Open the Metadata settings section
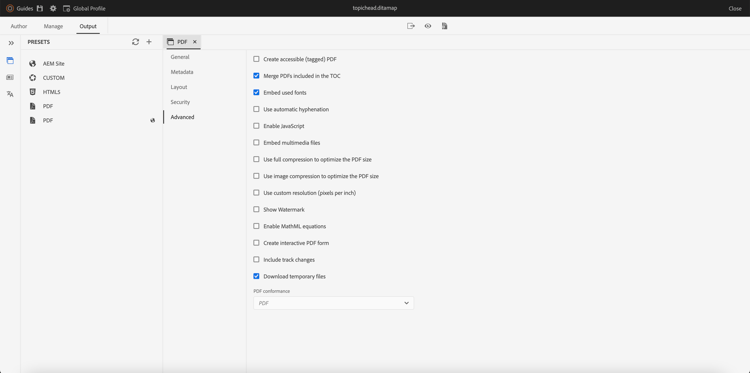The height and width of the screenshot is (373, 750). tap(182, 72)
